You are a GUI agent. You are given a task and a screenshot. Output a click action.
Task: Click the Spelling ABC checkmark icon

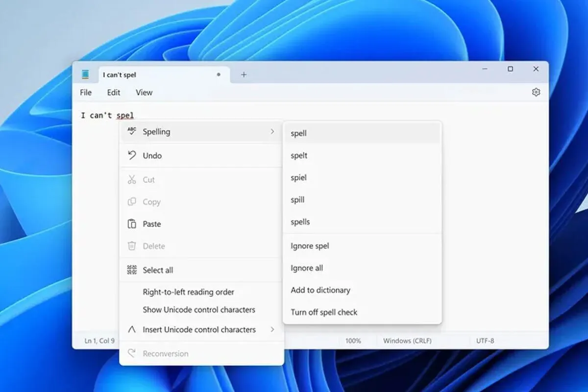[131, 131]
